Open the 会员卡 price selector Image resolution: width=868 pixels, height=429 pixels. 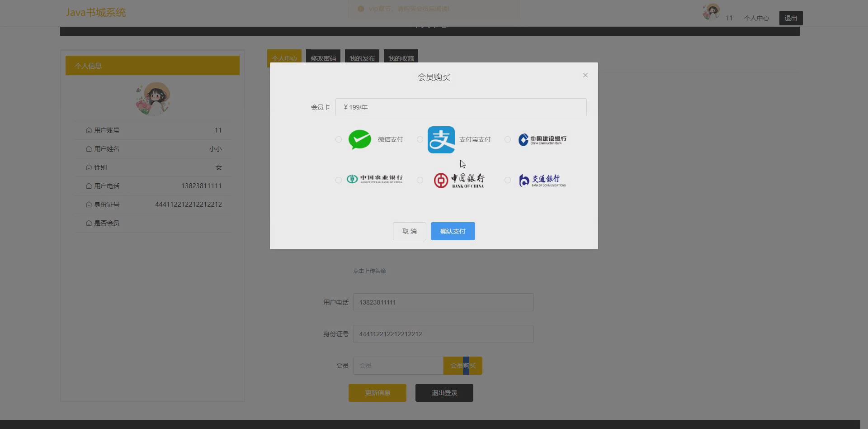coord(461,107)
